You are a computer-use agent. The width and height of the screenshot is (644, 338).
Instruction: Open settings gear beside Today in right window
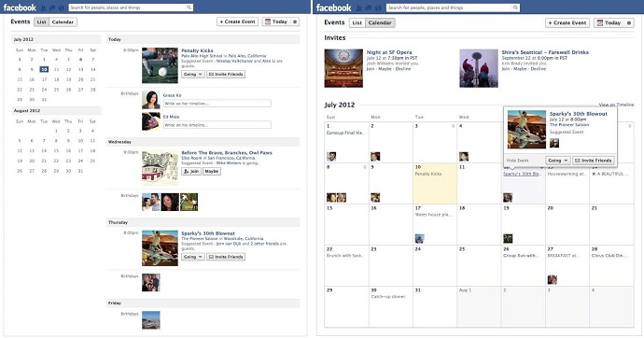[629, 23]
